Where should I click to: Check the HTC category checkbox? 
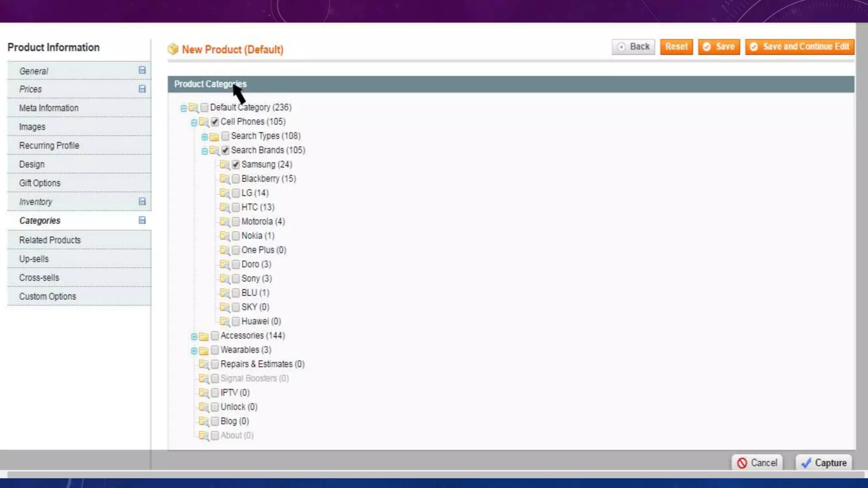click(x=236, y=207)
